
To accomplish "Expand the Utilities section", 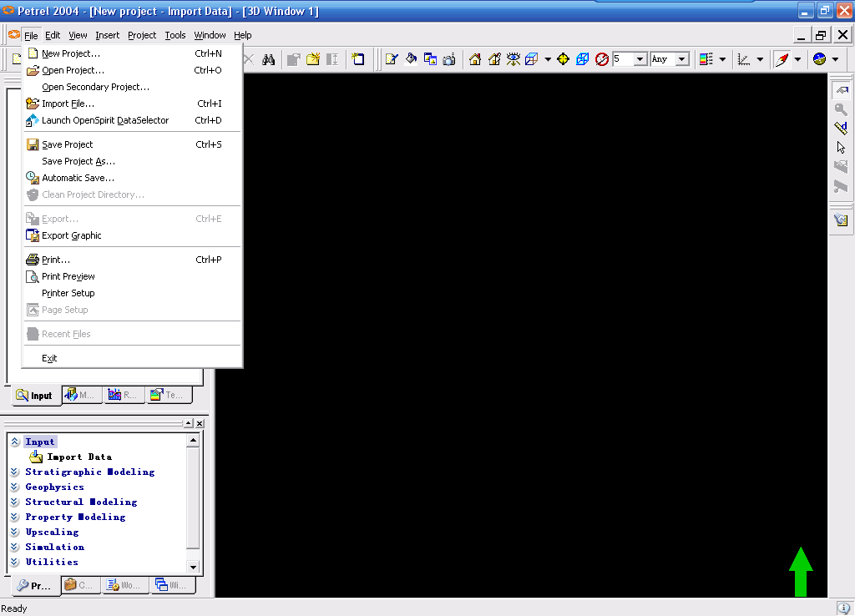I will [15, 562].
